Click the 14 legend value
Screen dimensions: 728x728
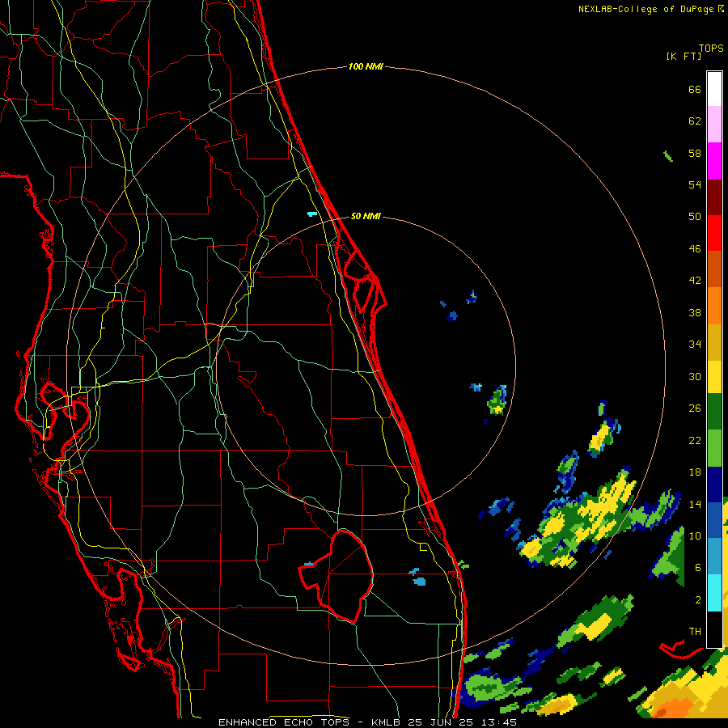tap(695, 504)
